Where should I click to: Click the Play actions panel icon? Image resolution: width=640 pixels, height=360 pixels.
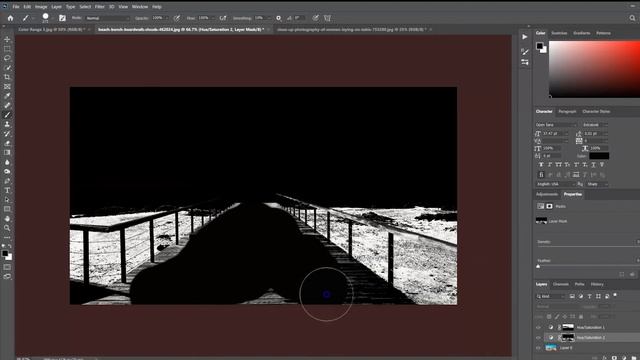(x=525, y=37)
